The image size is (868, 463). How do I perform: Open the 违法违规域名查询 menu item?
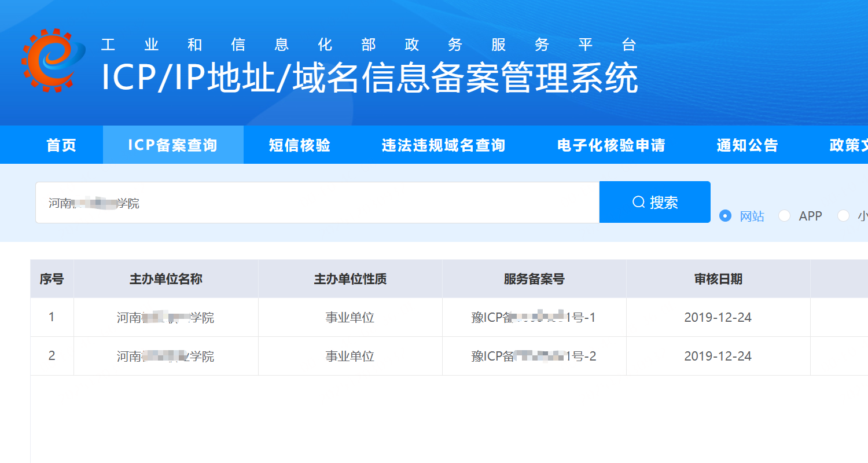click(x=443, y=145)
